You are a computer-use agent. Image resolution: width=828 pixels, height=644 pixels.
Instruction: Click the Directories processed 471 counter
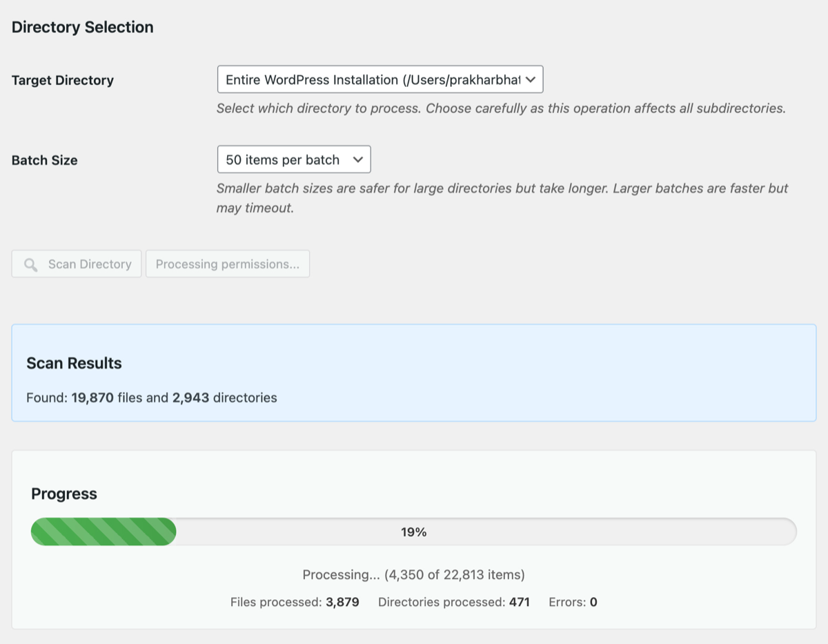tap(453, 602)
